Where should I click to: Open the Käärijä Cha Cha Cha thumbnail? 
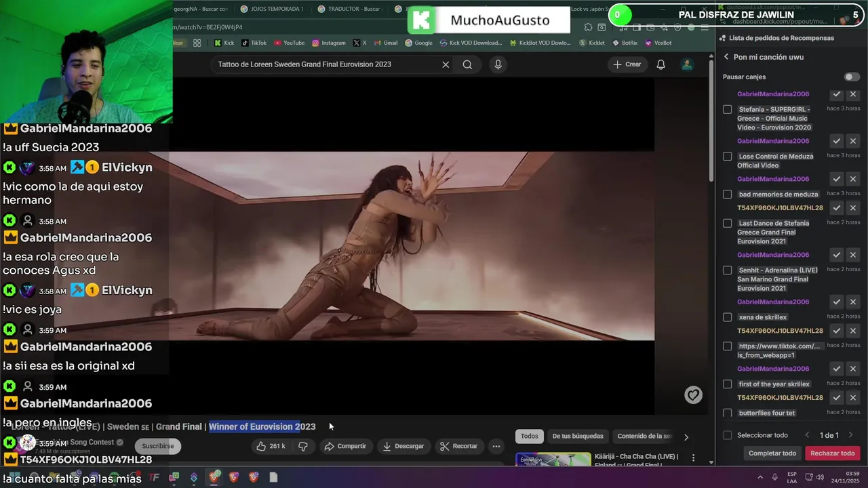[553, 460]
